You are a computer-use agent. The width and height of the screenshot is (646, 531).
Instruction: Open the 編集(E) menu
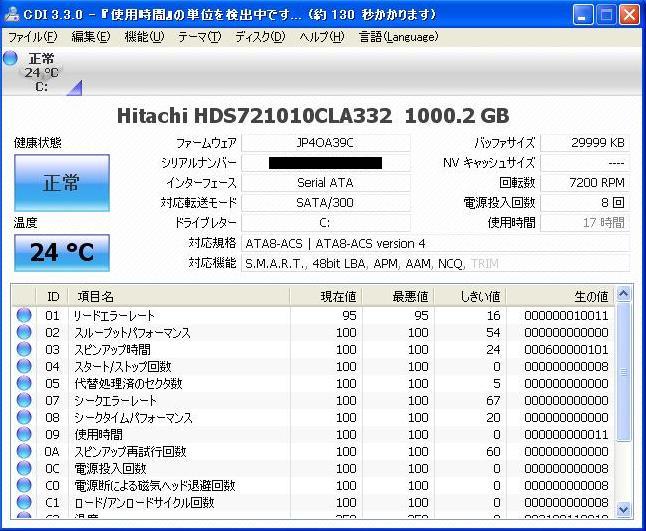tap(91, 37)
